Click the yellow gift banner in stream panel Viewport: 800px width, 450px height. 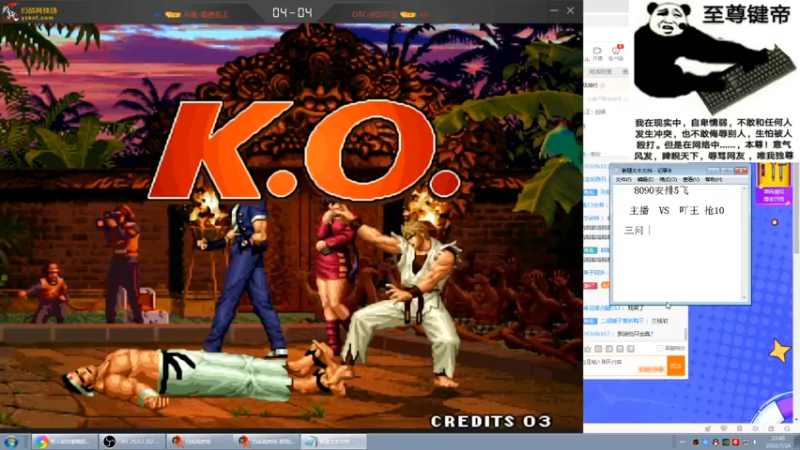[x=773, y=183]
